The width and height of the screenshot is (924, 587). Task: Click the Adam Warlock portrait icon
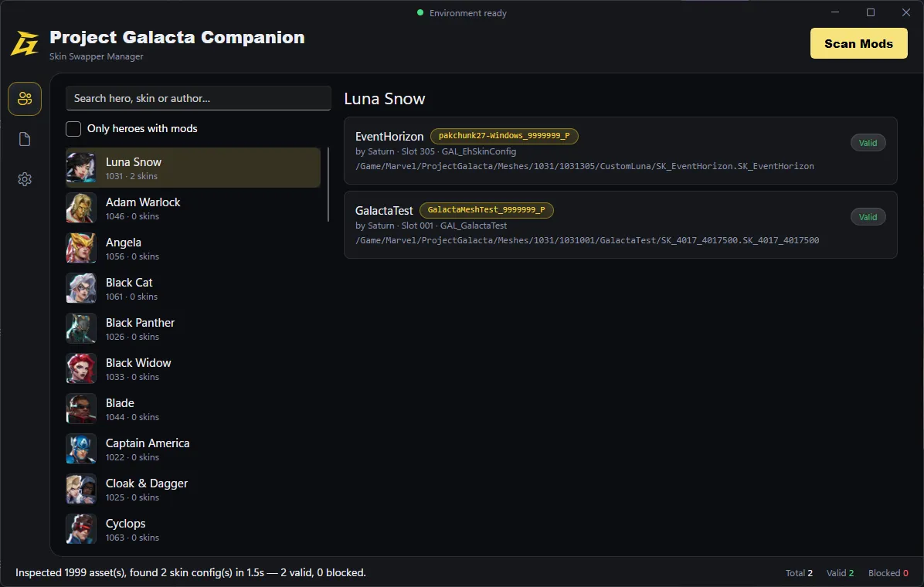tap(80, 208)
